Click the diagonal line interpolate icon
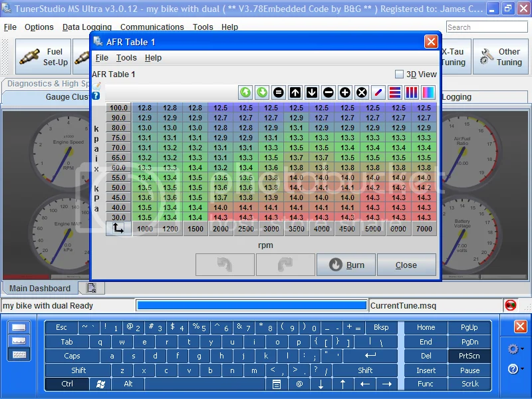The width and height of the screenshot is (532, 399). 378,92
